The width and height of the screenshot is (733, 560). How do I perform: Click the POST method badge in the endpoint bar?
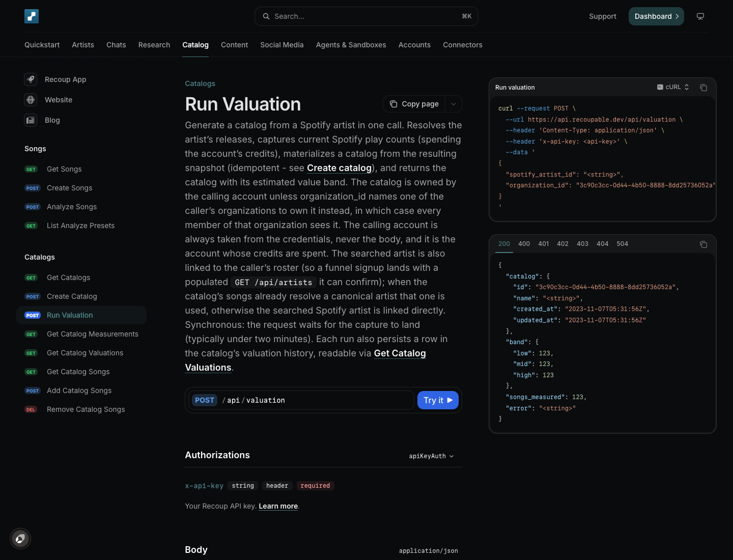(x=205, y=400)
